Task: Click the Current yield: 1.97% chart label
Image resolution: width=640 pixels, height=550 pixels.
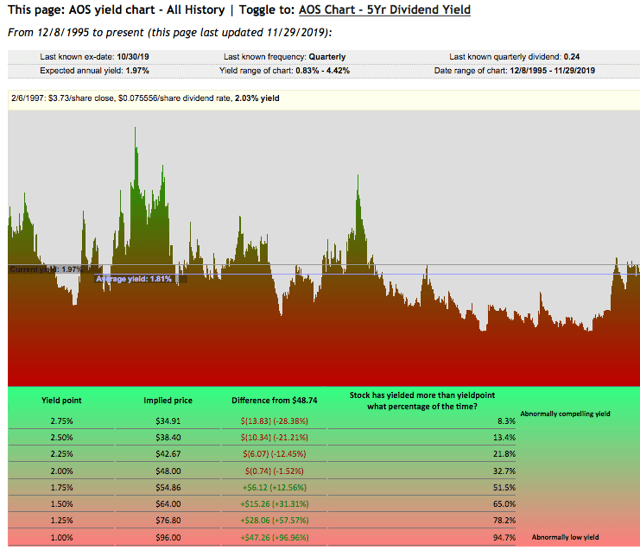Action: [x=46, y=270]
